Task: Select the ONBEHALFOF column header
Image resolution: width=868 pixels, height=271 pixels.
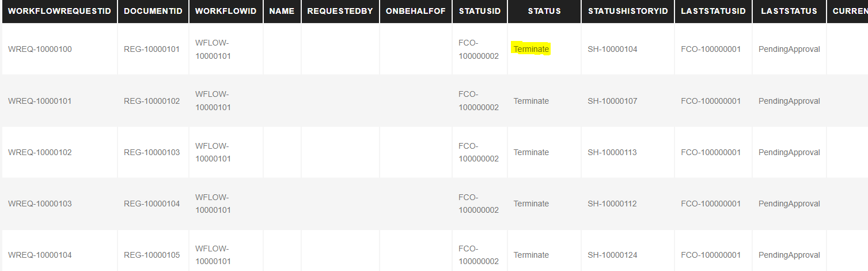Action: point(415,12)
